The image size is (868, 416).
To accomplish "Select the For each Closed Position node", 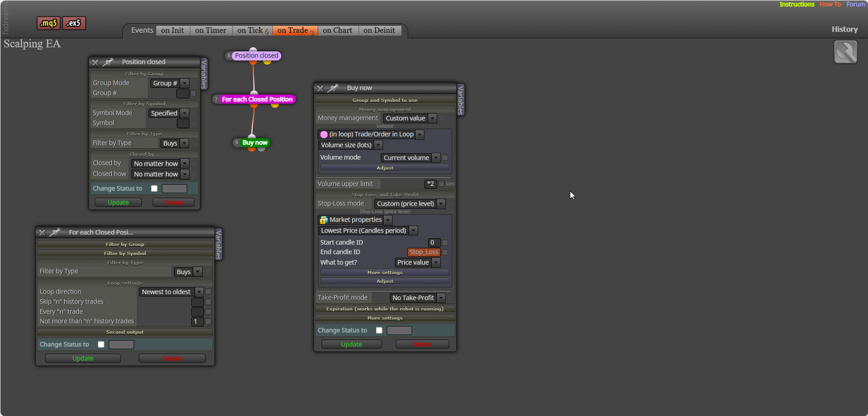I will pos(257,99).
